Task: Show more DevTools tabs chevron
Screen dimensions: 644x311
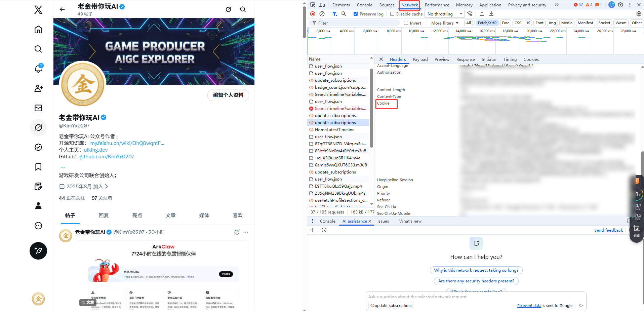Action: point(557,5)
